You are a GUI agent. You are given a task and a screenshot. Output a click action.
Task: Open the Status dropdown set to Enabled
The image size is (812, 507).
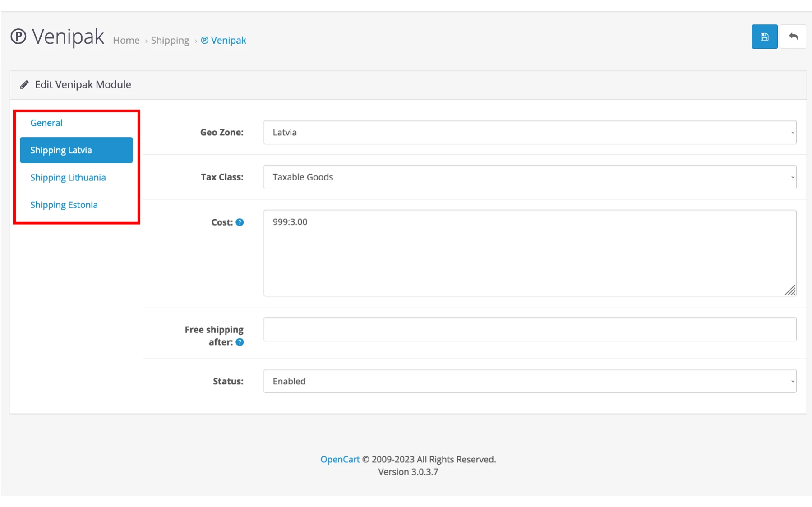(x=530, y=381)
